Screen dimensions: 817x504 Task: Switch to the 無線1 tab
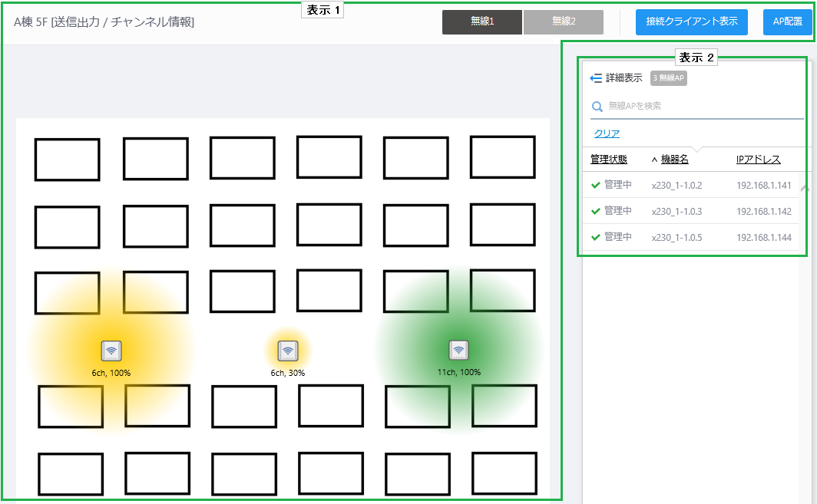[x=482, y=22]
